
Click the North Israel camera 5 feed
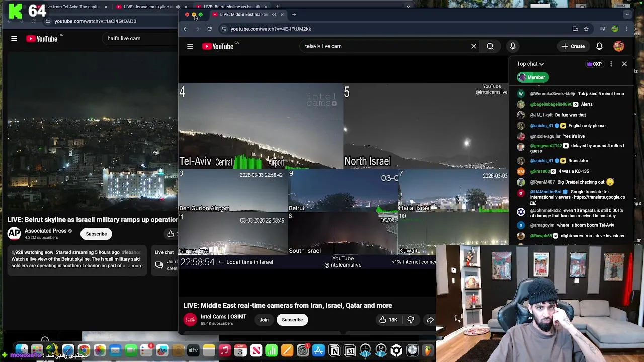pyautogui.click(x=426, y=126)
